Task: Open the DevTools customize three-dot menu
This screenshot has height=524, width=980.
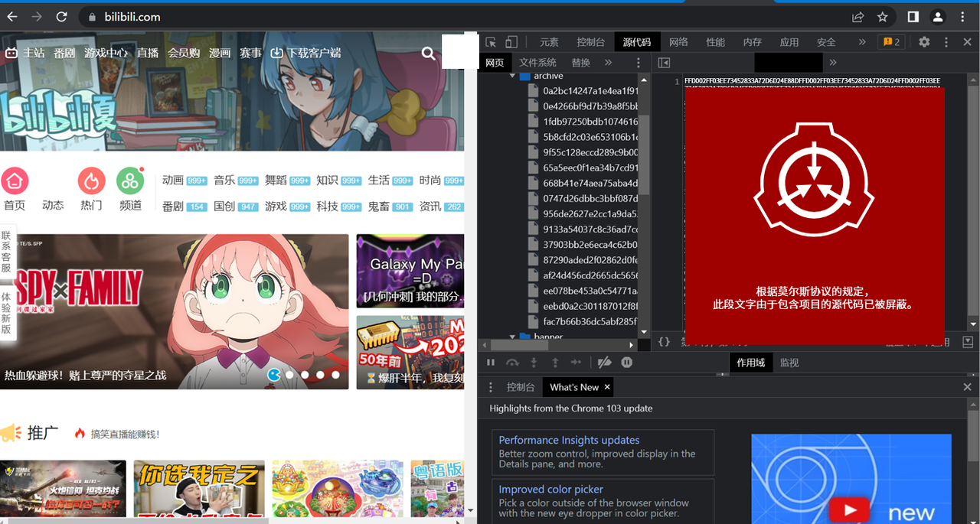Action: (946, 42)
